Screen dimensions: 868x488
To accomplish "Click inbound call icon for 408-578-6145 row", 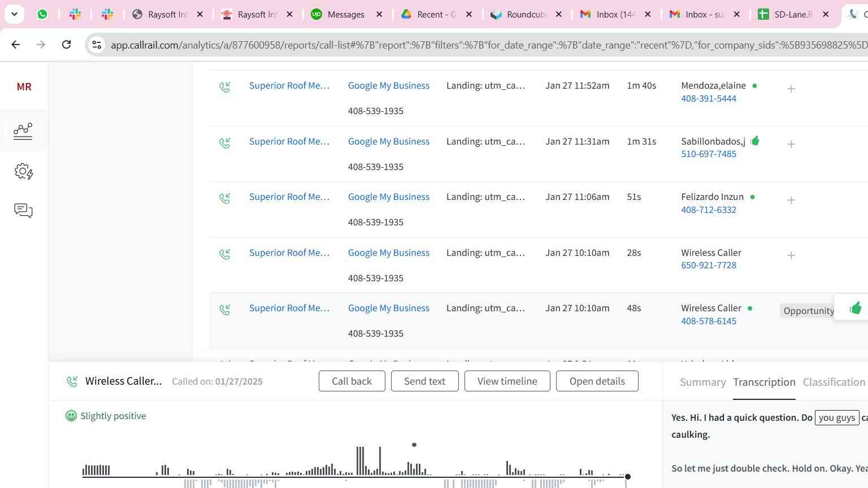I will click(x=225, y=310).
